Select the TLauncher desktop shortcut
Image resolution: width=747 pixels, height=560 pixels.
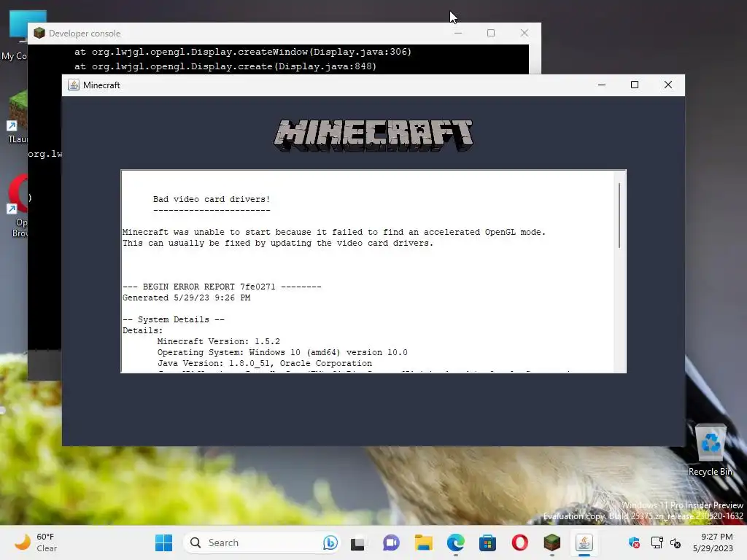18,117
